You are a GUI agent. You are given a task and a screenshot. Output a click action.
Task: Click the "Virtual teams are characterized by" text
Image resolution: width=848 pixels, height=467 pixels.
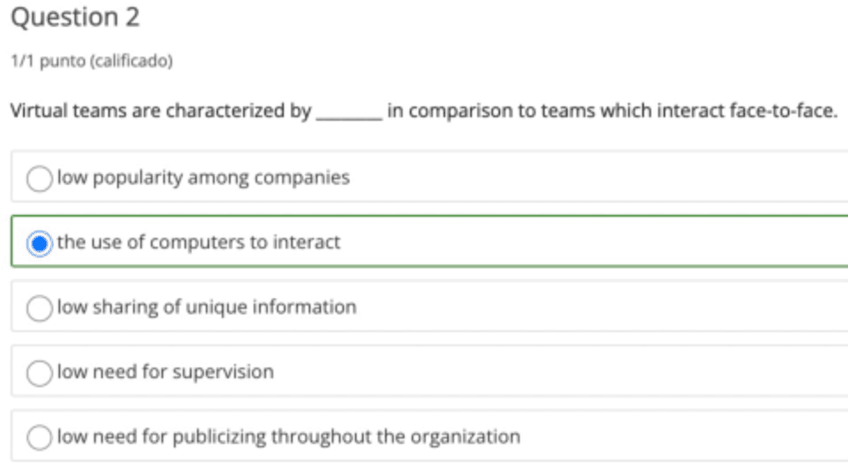click(160, 110)
